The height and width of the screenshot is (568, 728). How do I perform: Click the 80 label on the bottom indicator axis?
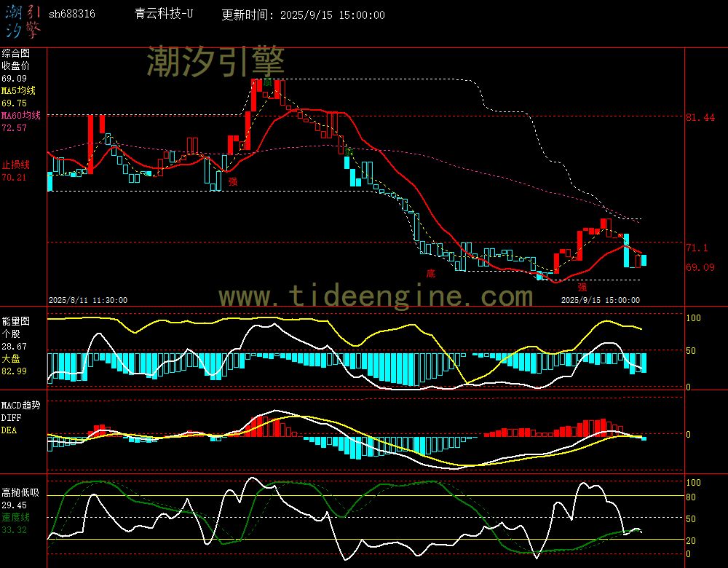(691, 497)
